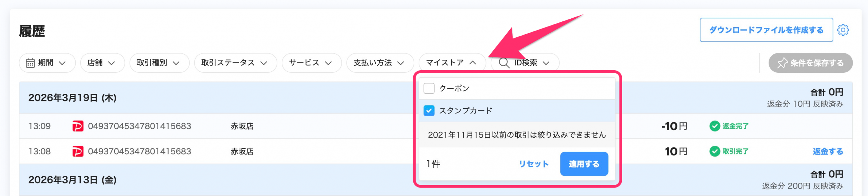Click the settings gear icon
Image resolution: width=868 pixels, height=196 pixels.
[x=843, y=30]
